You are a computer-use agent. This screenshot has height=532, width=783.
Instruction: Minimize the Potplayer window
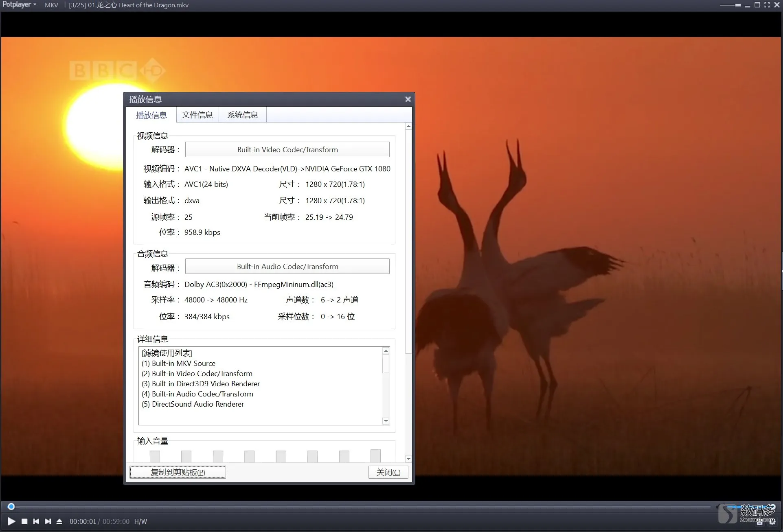(x=748, y=6)
